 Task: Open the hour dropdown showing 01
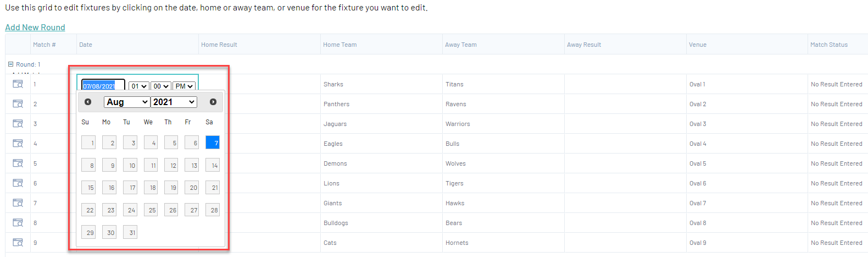(x=138, y=86)
